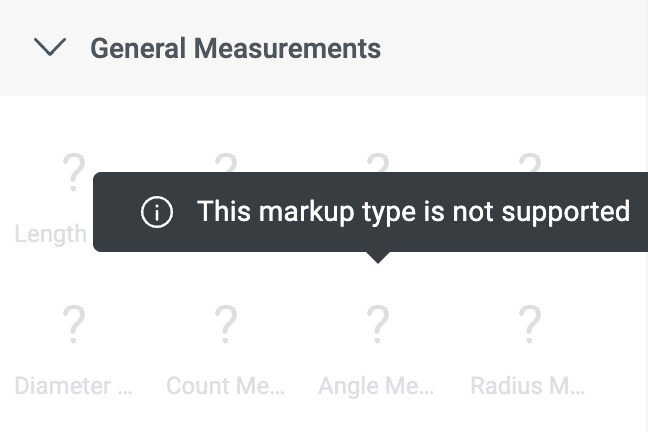Click the 'This markup type is not supported' message
Image resolution: width=648 pixels, height=432 pixels.
413,212
